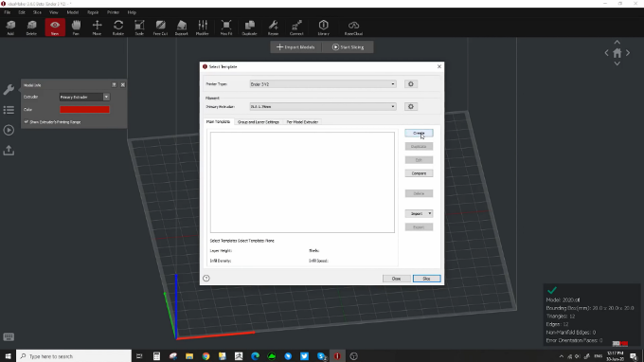Open the View menu

tap(54, 12)
